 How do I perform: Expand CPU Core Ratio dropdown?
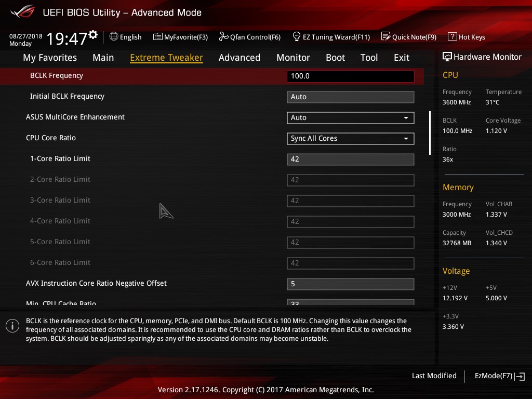coord(351,138)
